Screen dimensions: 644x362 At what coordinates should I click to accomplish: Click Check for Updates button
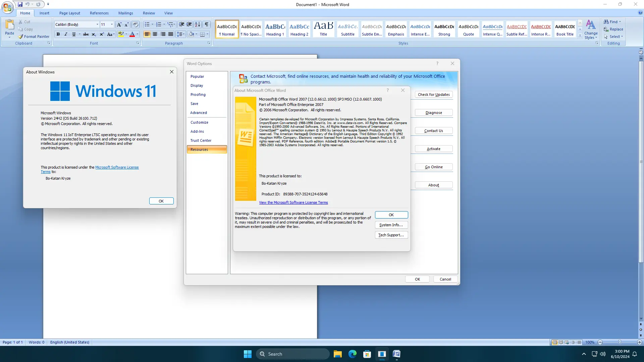[x=434, y=95]
